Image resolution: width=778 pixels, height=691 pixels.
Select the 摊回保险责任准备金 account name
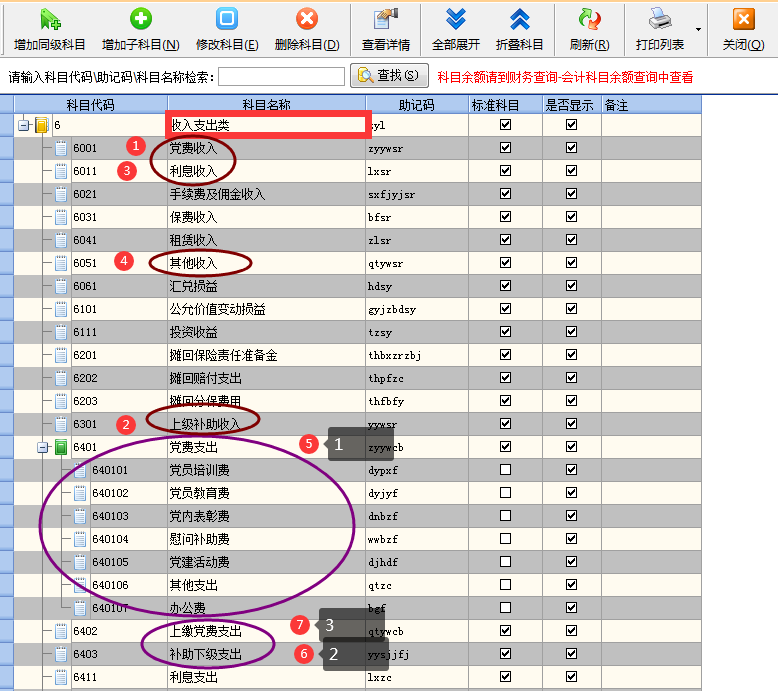click(223, 355)
